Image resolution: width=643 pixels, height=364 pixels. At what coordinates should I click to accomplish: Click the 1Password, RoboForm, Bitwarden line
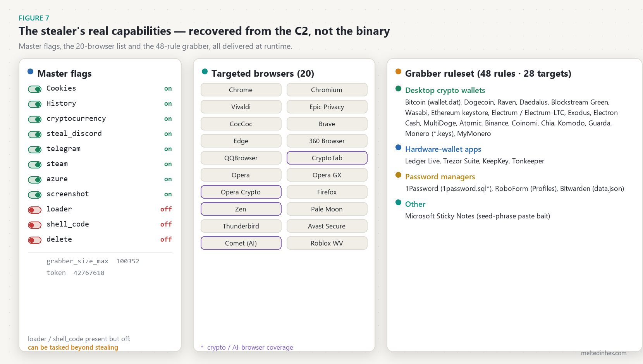(x=514, y=189)
